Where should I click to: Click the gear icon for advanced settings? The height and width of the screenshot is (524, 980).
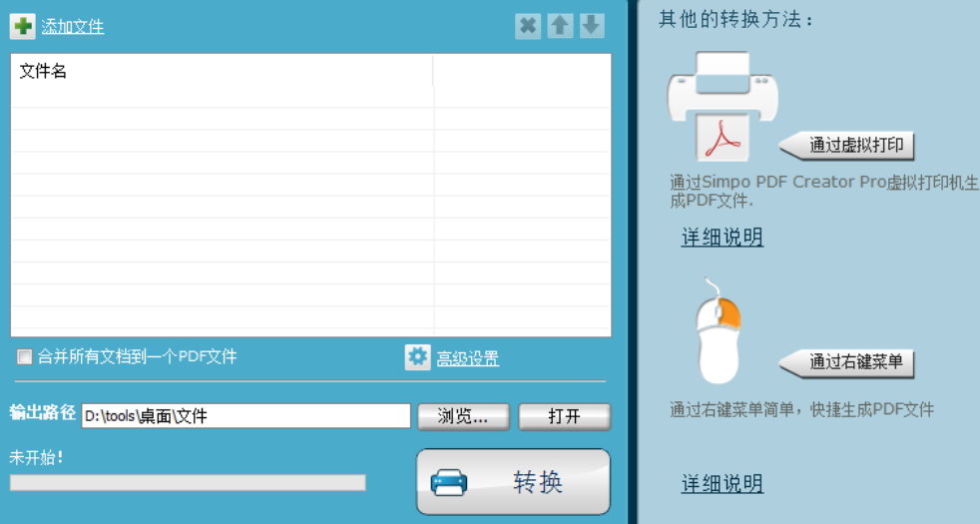[x=417, y=357]
